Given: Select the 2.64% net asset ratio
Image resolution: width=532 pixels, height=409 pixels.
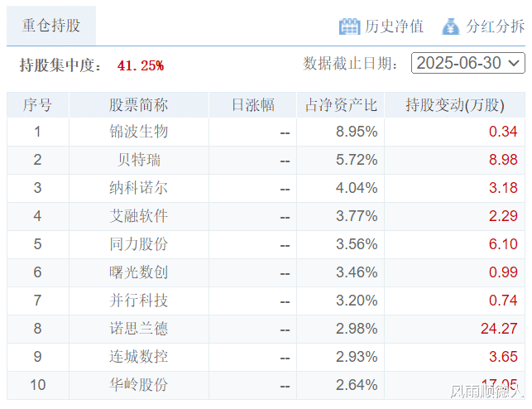Looking at the screenshot, I should (x=357, y=385).
